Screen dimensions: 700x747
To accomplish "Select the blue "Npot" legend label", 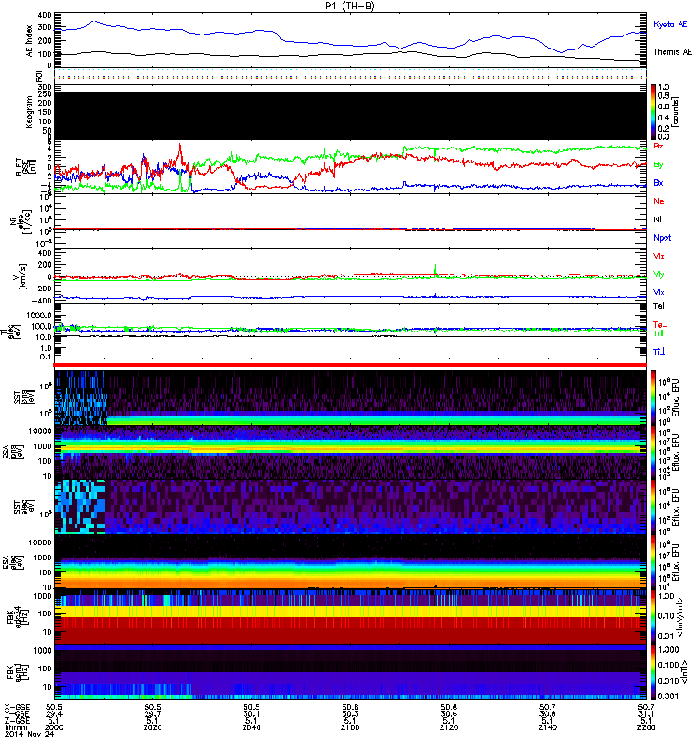I will (663, 238).
